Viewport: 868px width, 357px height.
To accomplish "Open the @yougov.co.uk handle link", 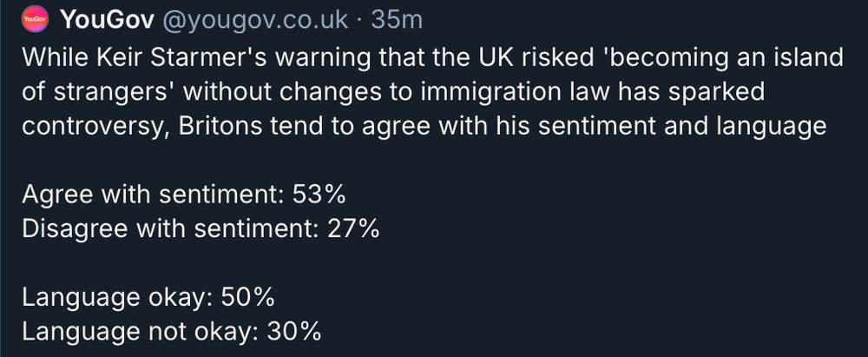I will tap(255, 21).
